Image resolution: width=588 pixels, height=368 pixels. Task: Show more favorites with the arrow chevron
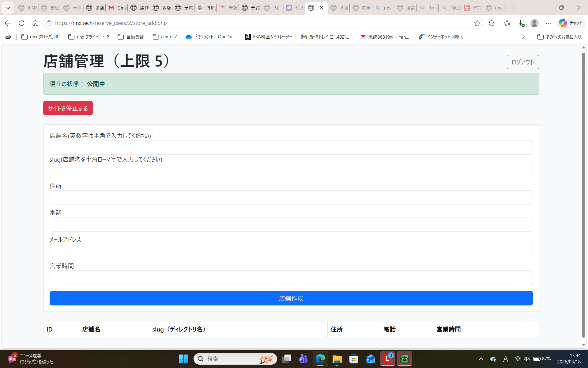[523, 37]
